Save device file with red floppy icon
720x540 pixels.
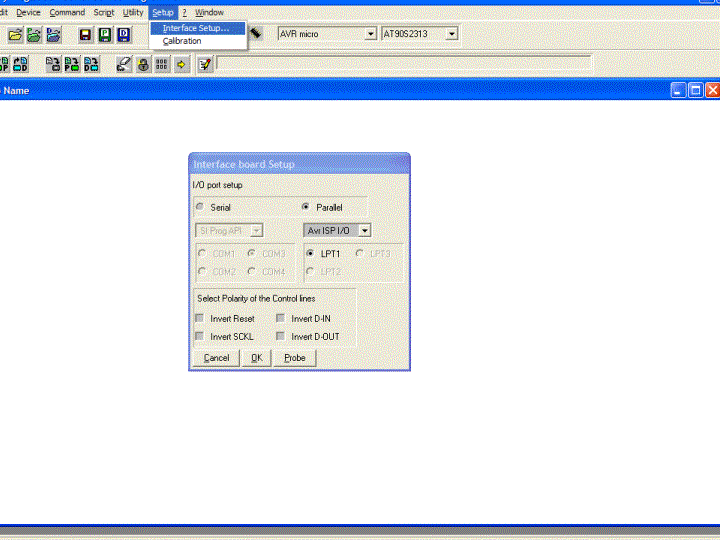pos(85,35)
